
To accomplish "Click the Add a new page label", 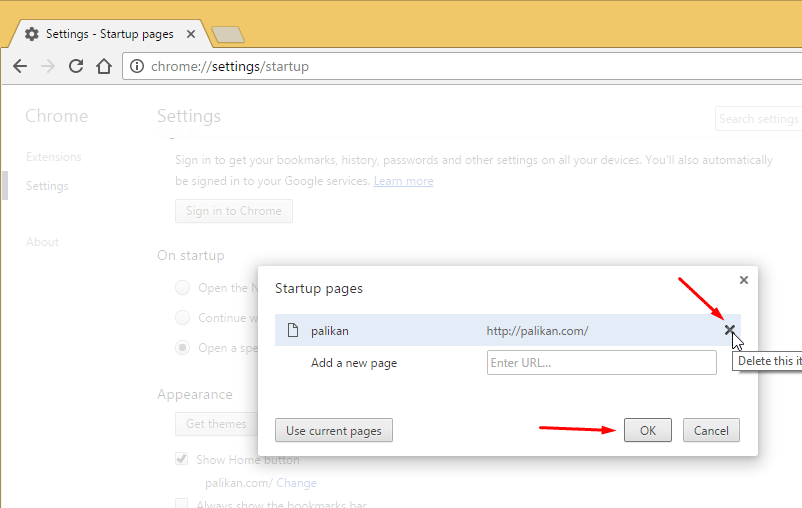I will (354, 363).
